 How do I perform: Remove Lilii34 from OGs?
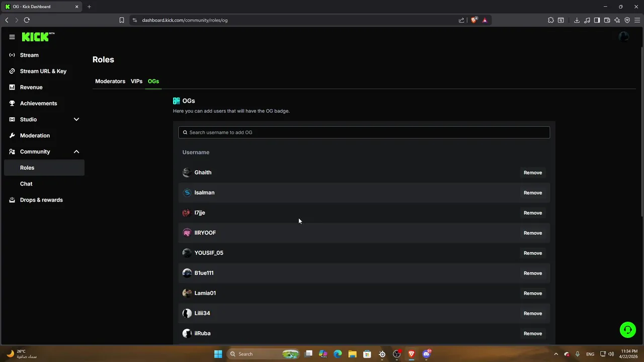(x=533, y=313)
